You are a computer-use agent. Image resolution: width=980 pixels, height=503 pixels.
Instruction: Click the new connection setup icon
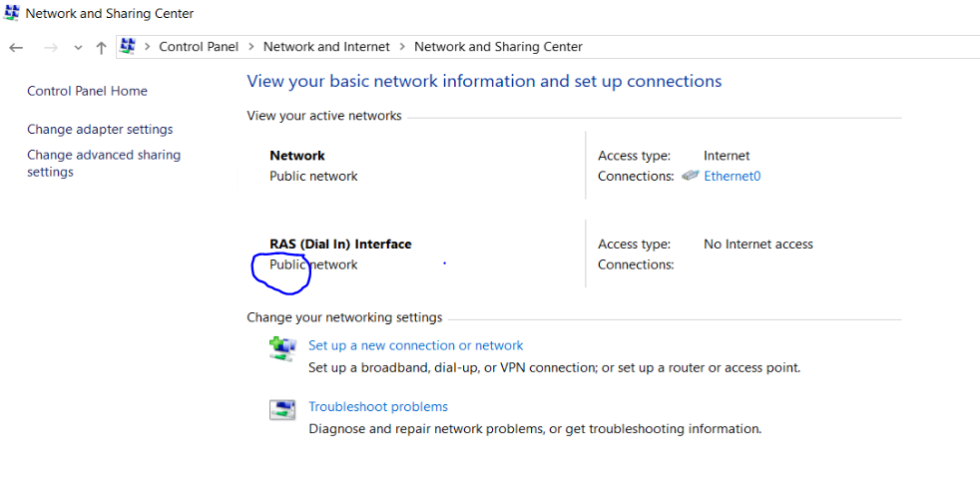point(282,348)
